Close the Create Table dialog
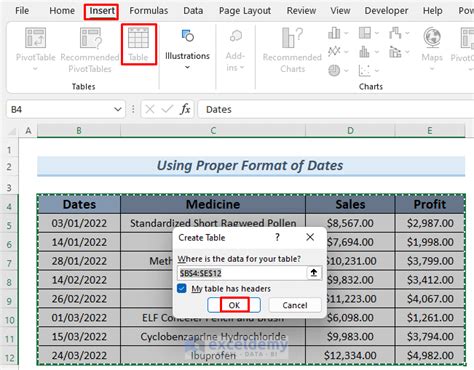 pyautogui.click(x=310, y=237)
